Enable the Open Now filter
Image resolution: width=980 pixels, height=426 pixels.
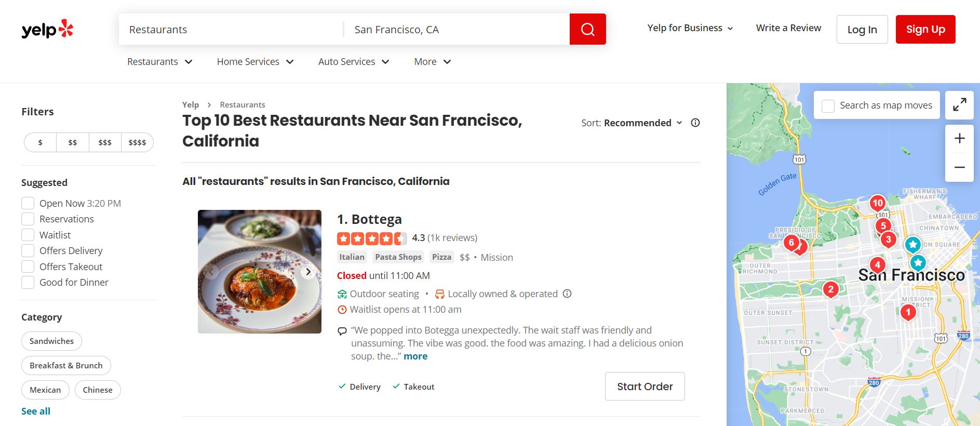coord(28,203)
